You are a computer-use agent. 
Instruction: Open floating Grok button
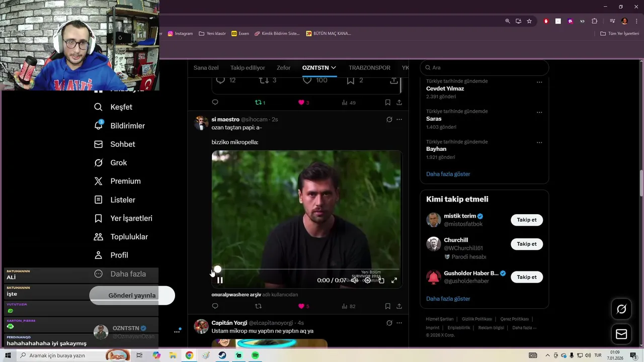[x=621, y=309]
